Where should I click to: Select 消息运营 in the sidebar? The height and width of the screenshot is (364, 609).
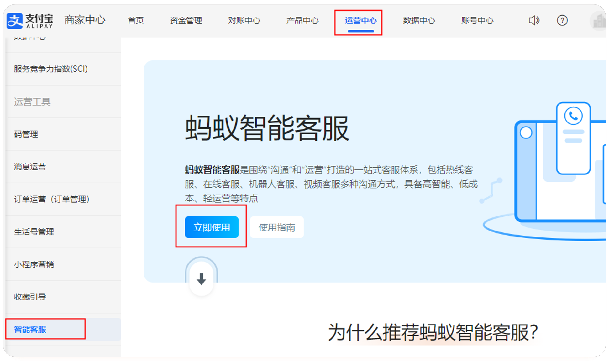(30, 167)
